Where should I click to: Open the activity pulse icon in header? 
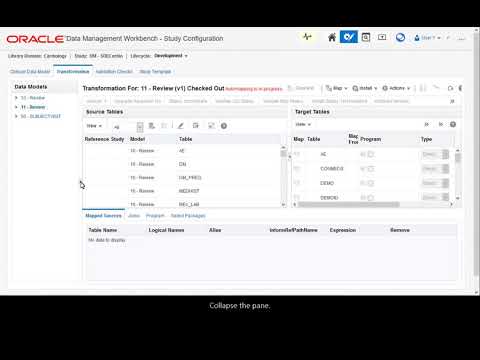pyautogui.click(x=307, y=37)
